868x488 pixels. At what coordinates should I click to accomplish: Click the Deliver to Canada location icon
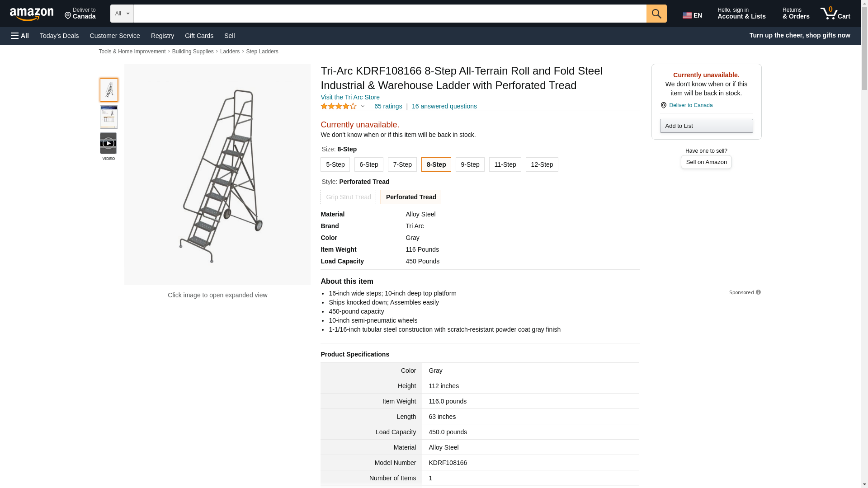click(663, 105)
